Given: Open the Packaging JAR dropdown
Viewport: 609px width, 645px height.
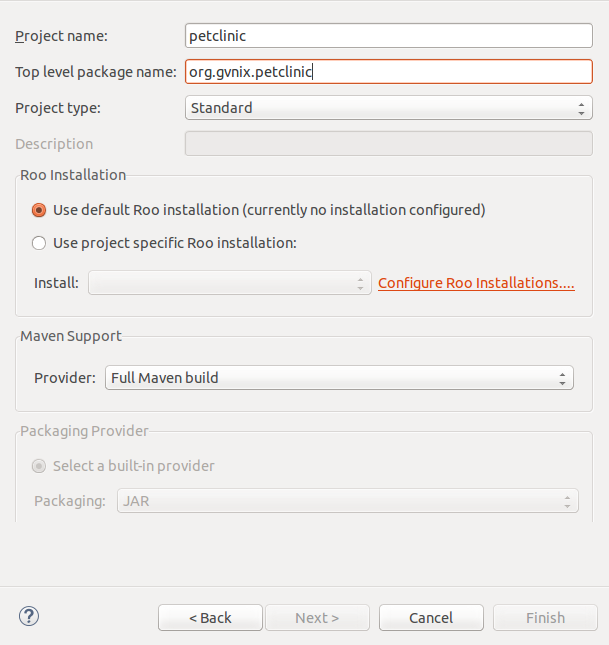Looking at the screenshot, I should tap(348, 501).
